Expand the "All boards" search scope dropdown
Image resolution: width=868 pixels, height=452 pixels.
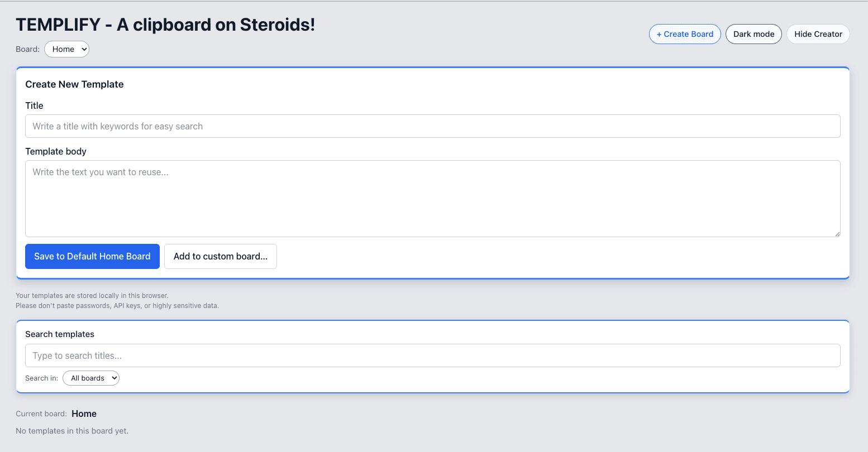pos(91,378)
